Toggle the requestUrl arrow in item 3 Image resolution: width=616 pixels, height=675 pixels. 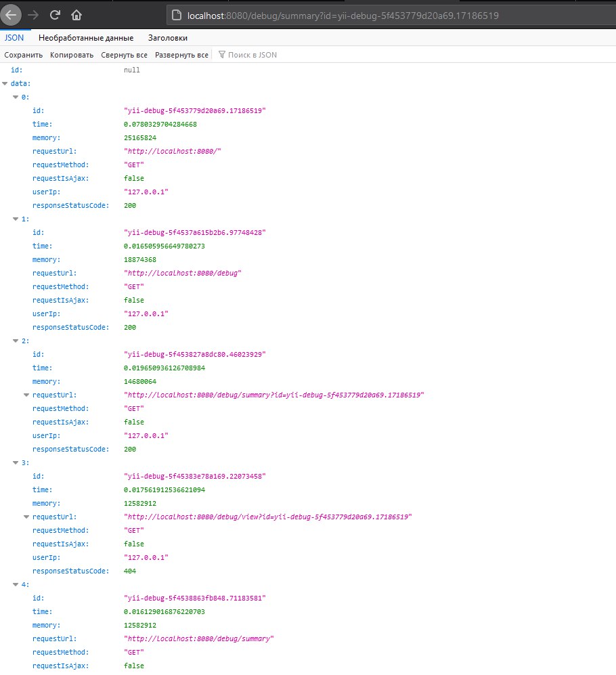tap(26, 517)
